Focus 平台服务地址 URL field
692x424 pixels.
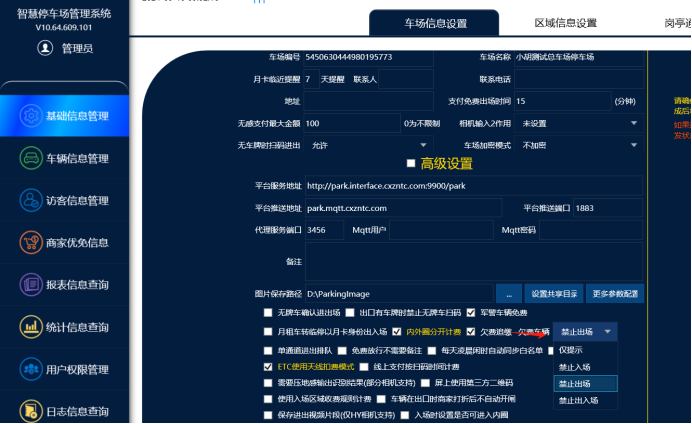click(474, 186)
